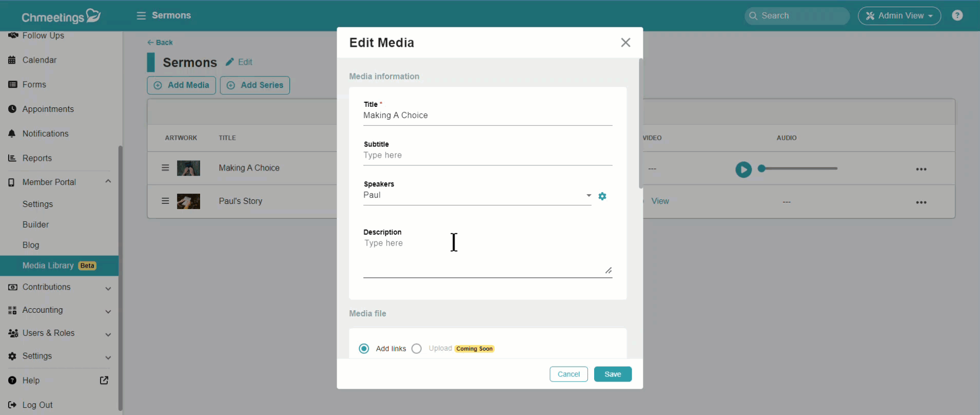Click the pencil Edit icon next to Sermons

(229, 62)
